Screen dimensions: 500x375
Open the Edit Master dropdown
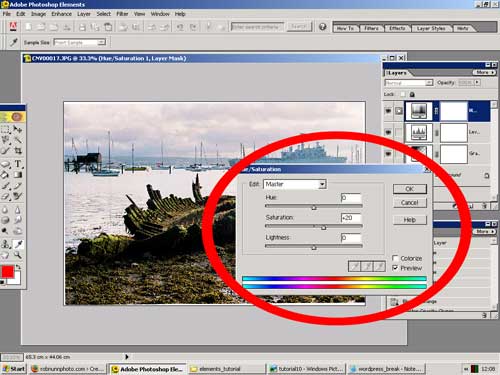[295, 184]
